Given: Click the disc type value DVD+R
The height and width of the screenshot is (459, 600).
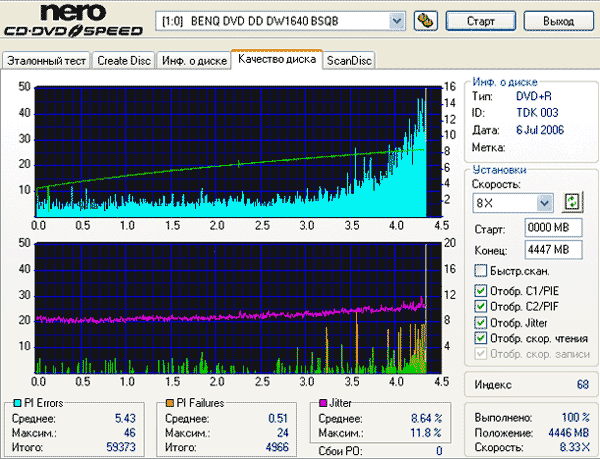Looking at the screenshot, I should pyautogui.click(x=534, y=96).
